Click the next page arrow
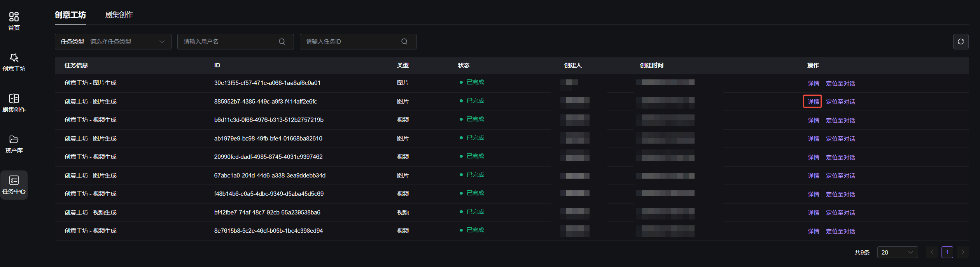The width and height of the screenshot is (980, 267). pyautogui.click(x=963, y=252)
